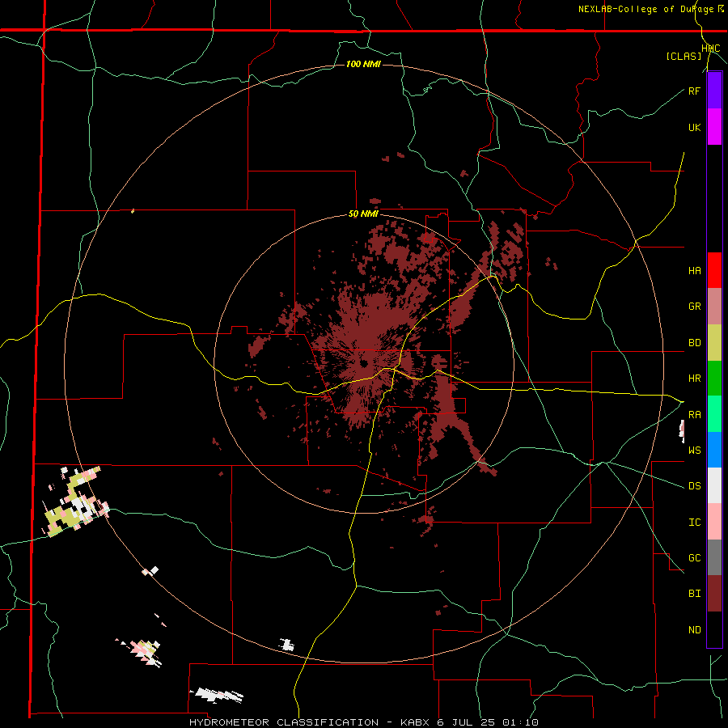Click the BD legend label
Image resolution: width=728 pixels, height=728 pixels.
(x=694, y=343)
